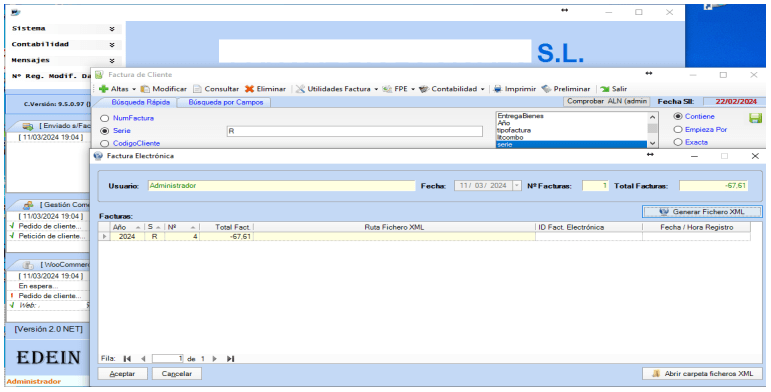Open the Contabilidad toolbar menu

(x=452, y=89)
